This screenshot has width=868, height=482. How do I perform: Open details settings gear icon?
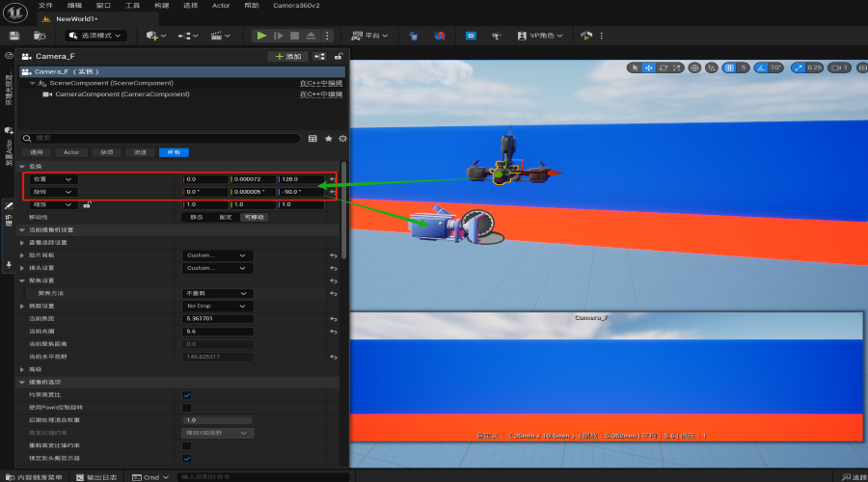click(x=342, y=139)
